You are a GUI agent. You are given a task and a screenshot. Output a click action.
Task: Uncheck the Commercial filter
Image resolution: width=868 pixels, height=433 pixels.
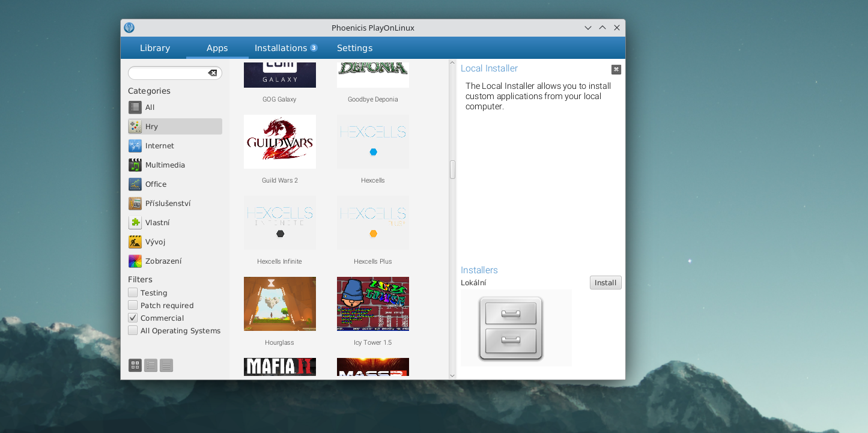[x=133, y=318]
